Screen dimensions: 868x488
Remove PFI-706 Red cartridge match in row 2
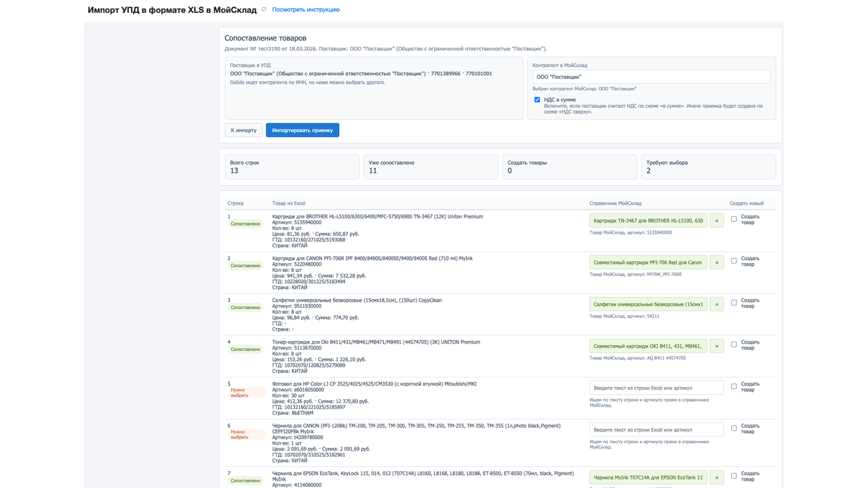pyautogui.click(x=717, y=262)
